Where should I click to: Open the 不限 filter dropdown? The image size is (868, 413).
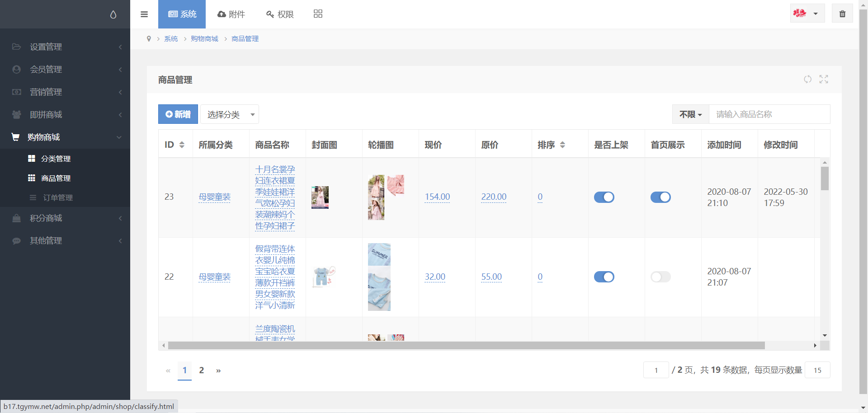click(x=690, y=114)
